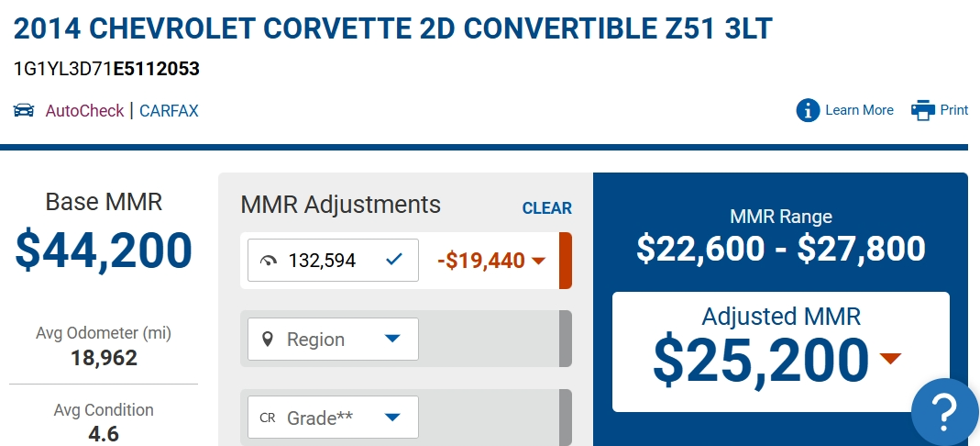Open the Grade condition dropdown

click(x=391, y=418)
